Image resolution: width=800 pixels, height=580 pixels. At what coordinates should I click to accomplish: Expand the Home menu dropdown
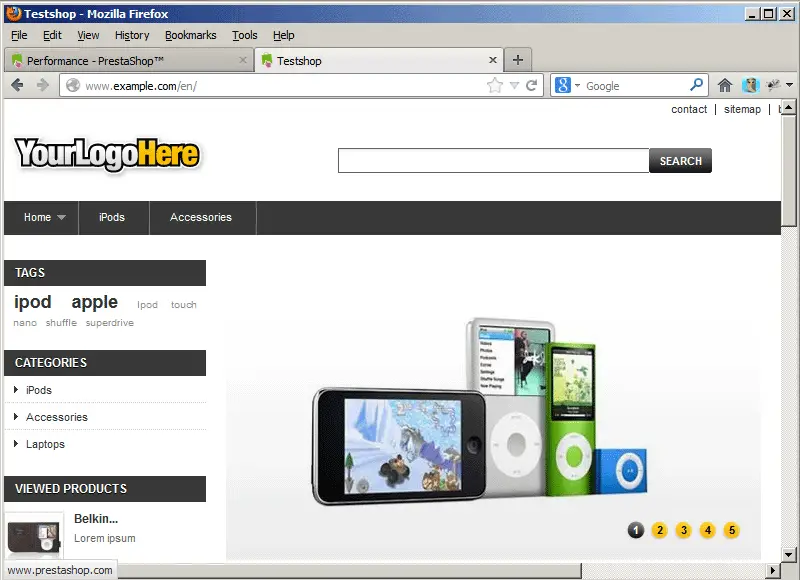(x=61, y=217)
